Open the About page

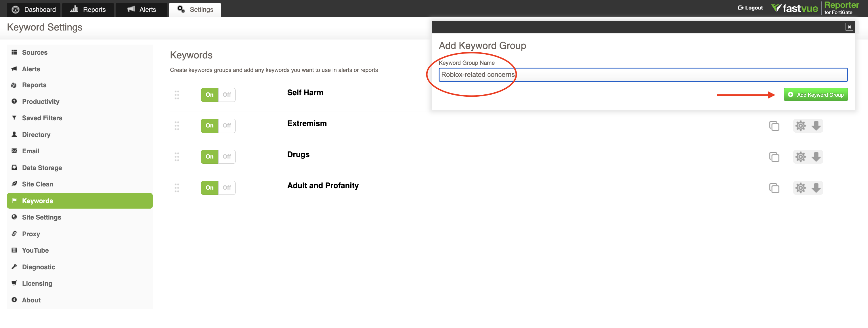coord(79,300)
